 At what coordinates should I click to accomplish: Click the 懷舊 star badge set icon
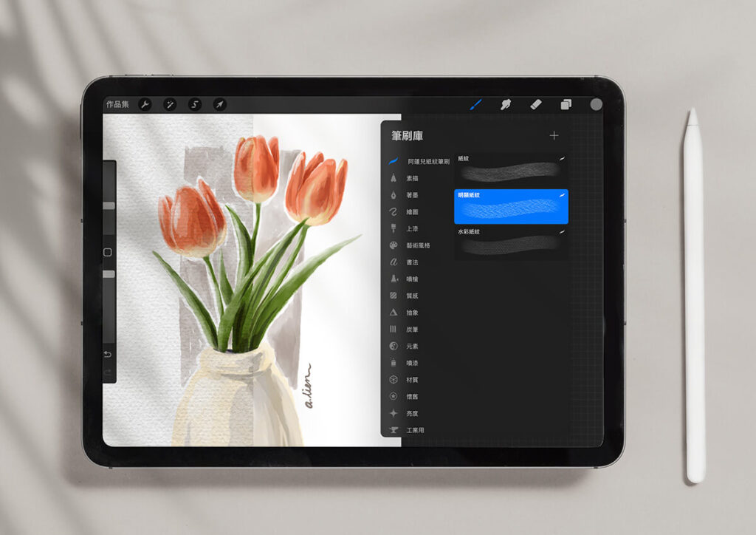pos(394,397)
